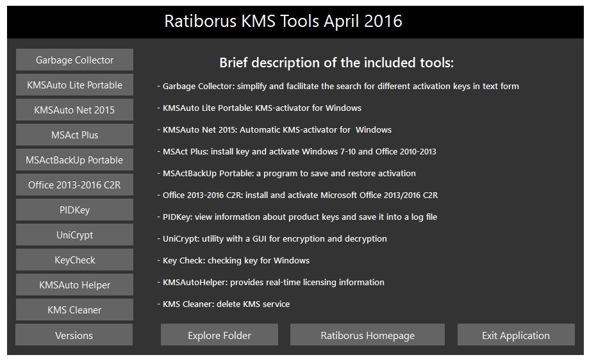Screen dimensions: 596x364
Task: Click the KeyCheck button
Action: tap(74, 260)
